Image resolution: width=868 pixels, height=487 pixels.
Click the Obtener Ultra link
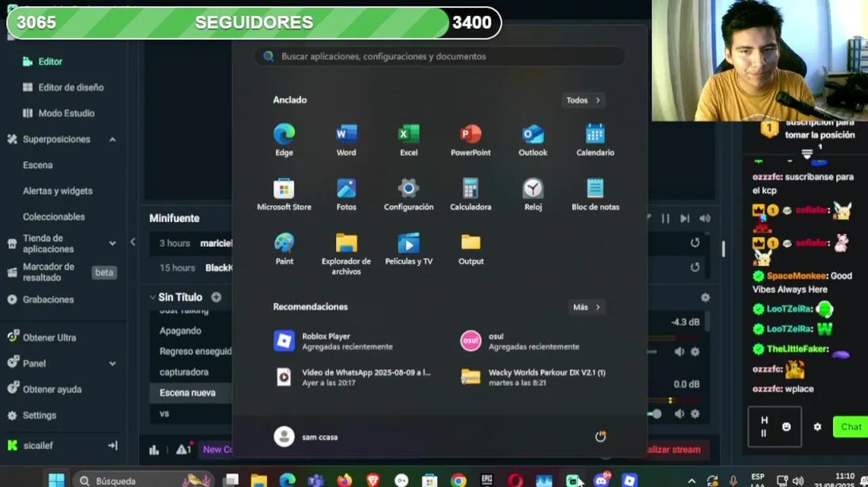[x=41, y=338]
